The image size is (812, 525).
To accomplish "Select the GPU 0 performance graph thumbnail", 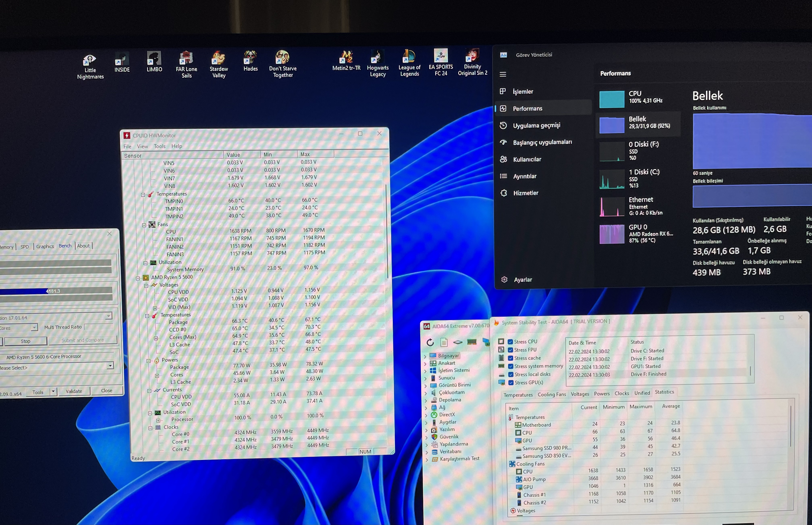I will (x=612, y=234).
